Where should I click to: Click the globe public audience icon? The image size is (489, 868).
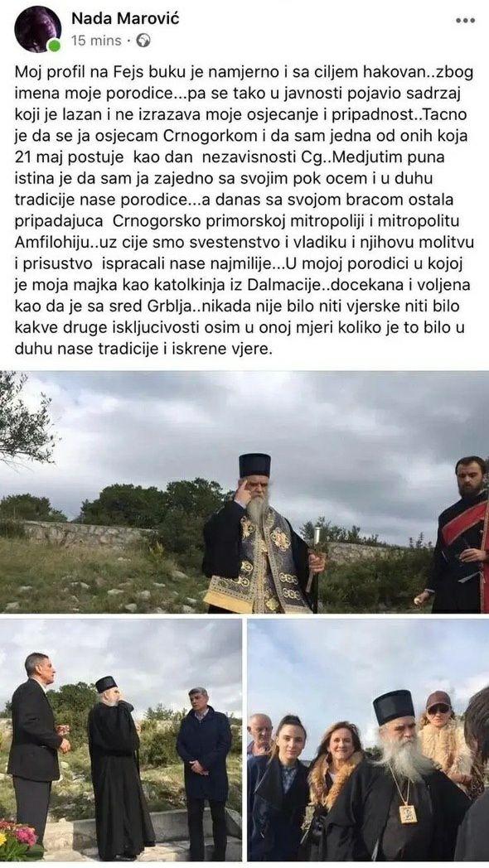pos(143,41)
